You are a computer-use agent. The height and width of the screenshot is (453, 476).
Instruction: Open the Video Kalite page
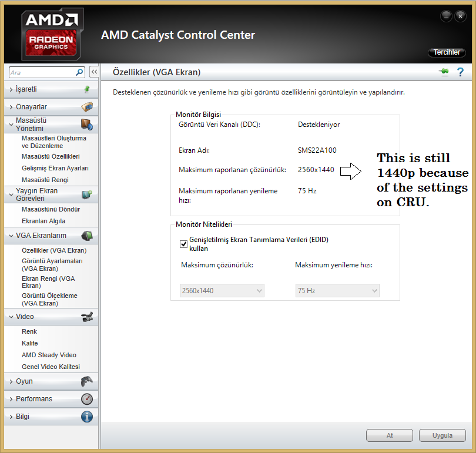pos(30,343)
